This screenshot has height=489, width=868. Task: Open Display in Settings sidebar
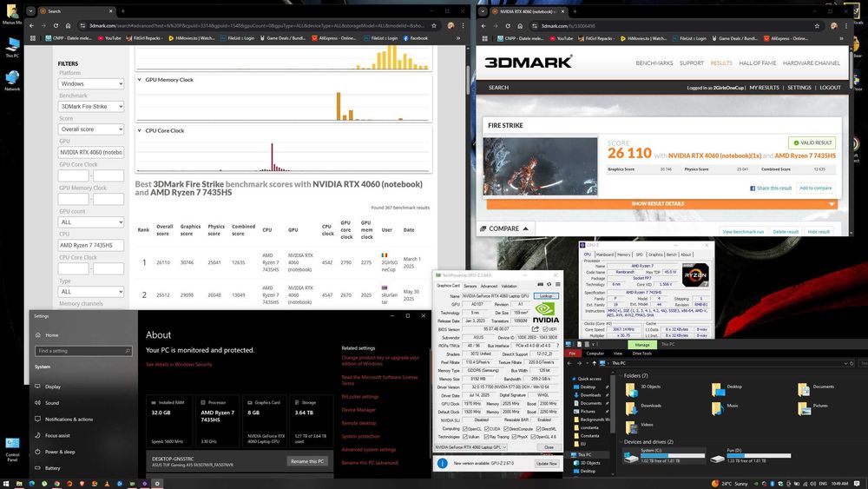pos(53,387)
